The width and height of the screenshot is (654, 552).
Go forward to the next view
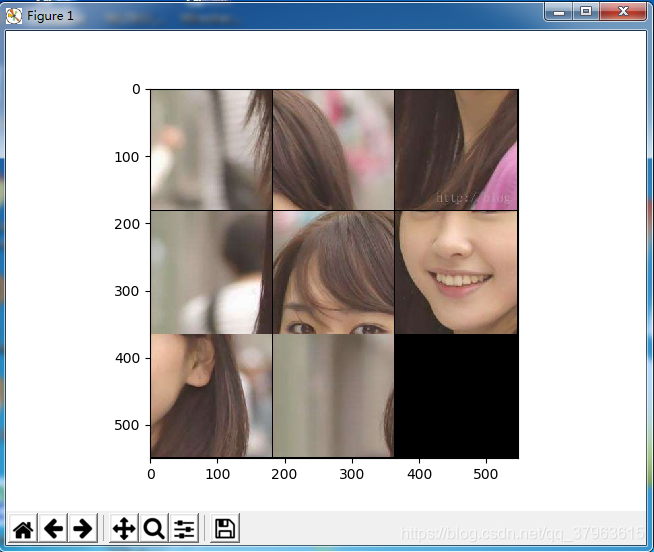point(83,529)
